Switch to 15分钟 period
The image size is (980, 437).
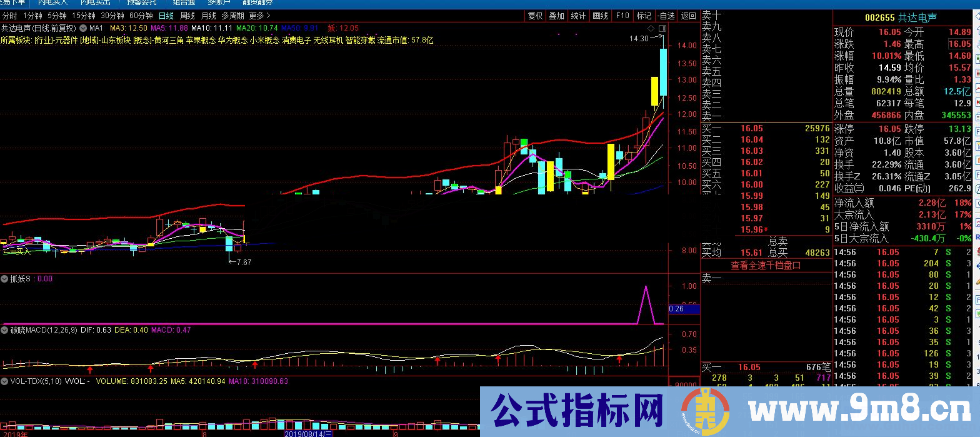[x=83, y=16]
